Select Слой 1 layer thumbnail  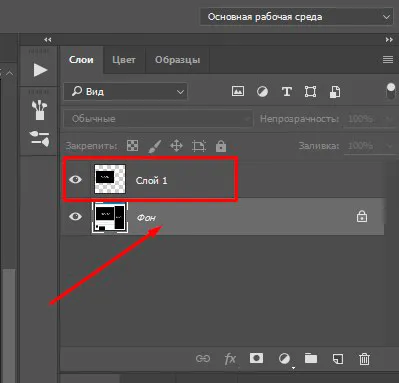[x=110, y=179]
